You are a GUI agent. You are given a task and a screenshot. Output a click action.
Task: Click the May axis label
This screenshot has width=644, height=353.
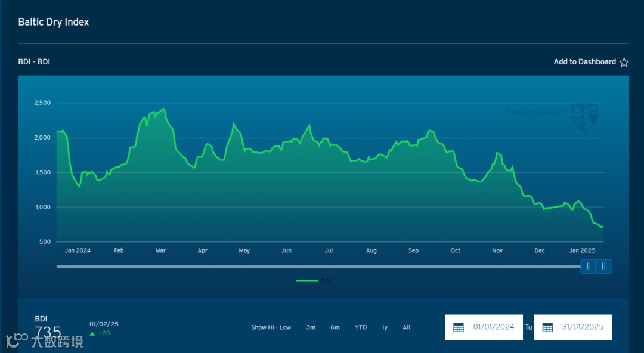[x=244, y=250]
